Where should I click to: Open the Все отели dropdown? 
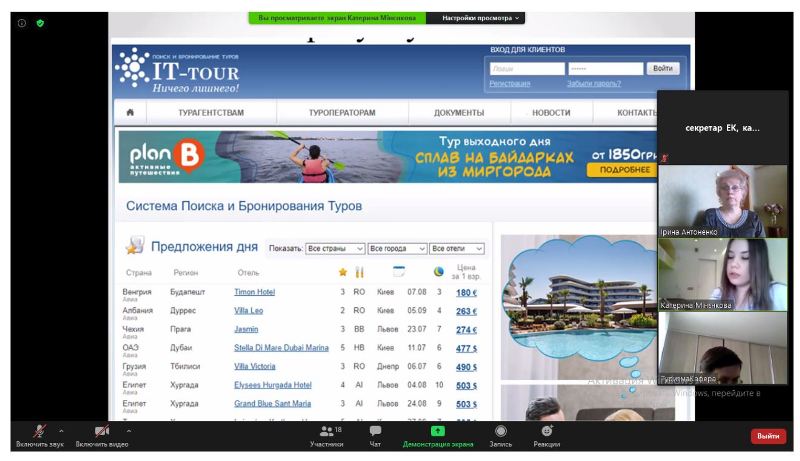(457, 248)
